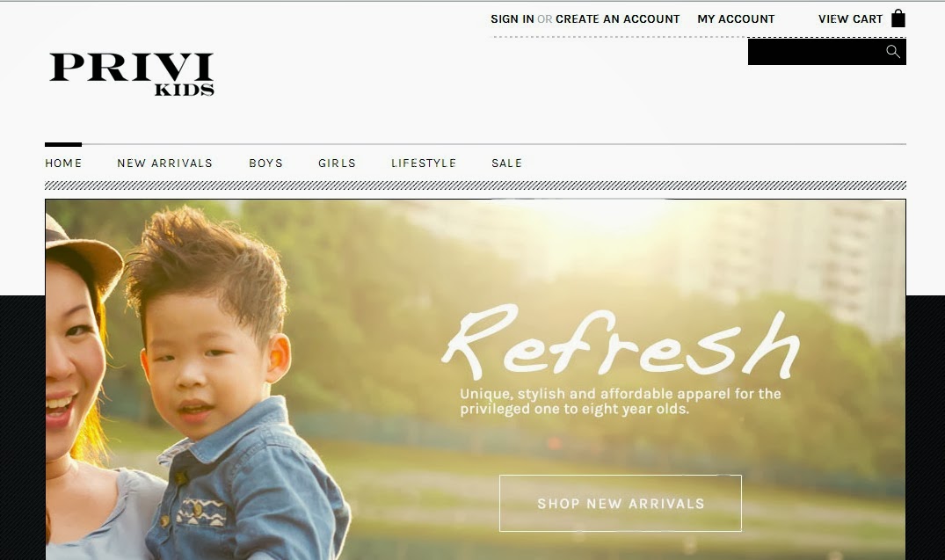The image size is (945, 560).
Task: Open the Lifestyle navigation item
Action: [x=424, y=164]
